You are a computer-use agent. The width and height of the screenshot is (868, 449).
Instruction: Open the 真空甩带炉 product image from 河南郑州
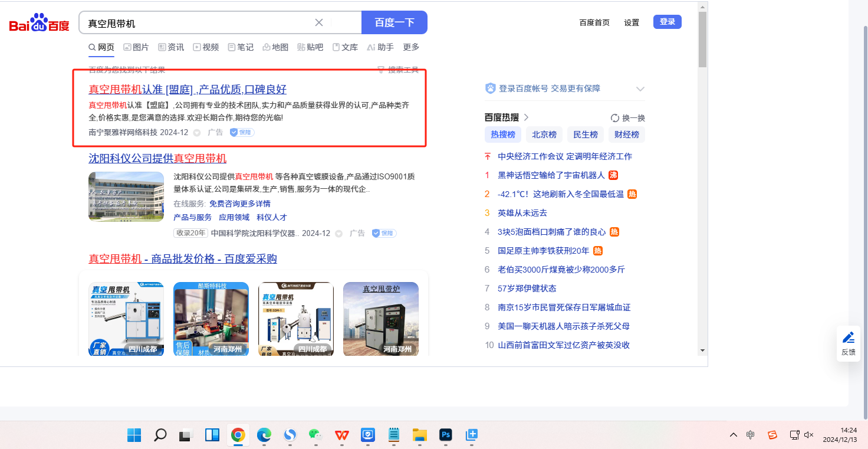pyautogui.click(x=381, y=319)
